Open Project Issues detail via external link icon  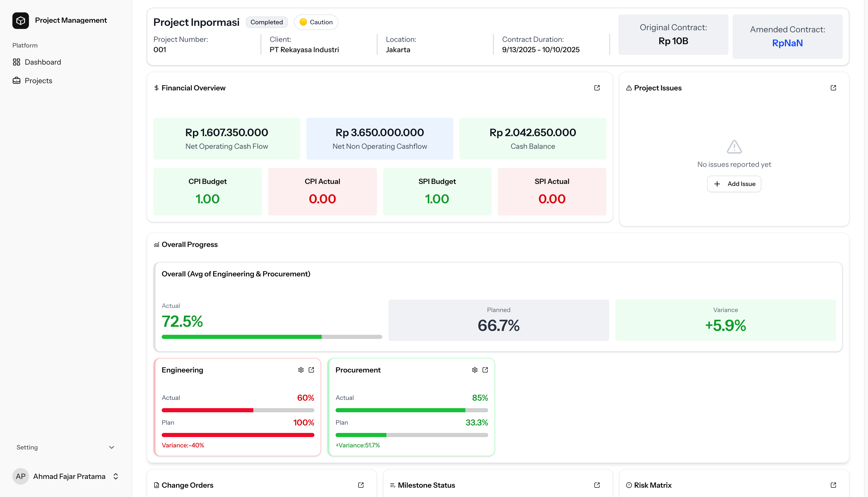point(834,88)
